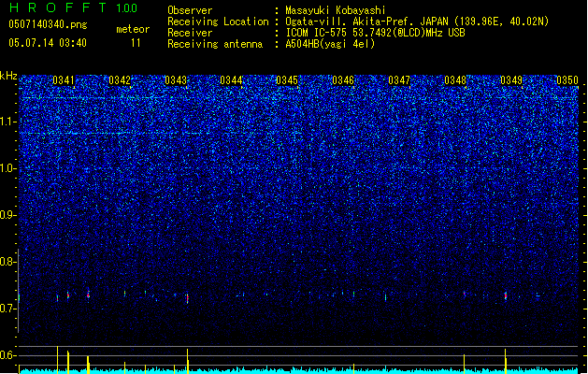This screenshot has width=588, height=374.
Task: Select the file name 0507140340.png
Action: pyautogui.click(x=48, y=24)
